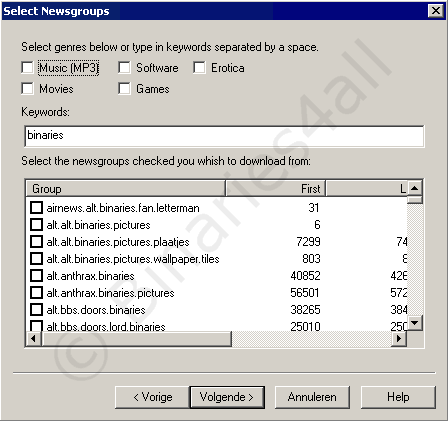Continue with the Volgende button
448x421 pixels.
click(227, 397)
